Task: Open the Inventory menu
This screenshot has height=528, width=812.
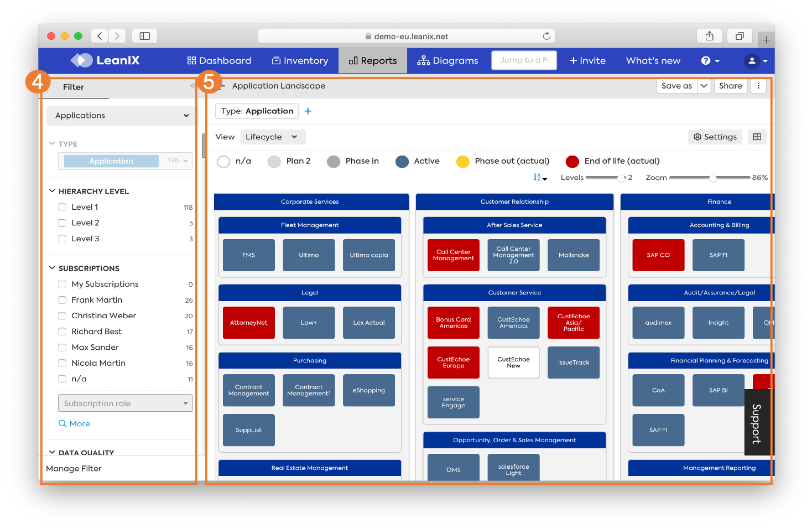Action: pos(300,61)
